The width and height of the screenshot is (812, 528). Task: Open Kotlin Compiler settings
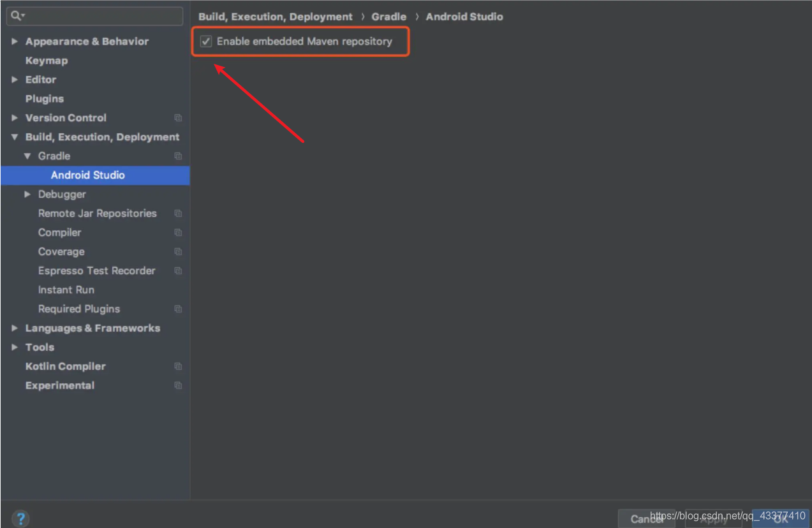[x=66, y=367]
